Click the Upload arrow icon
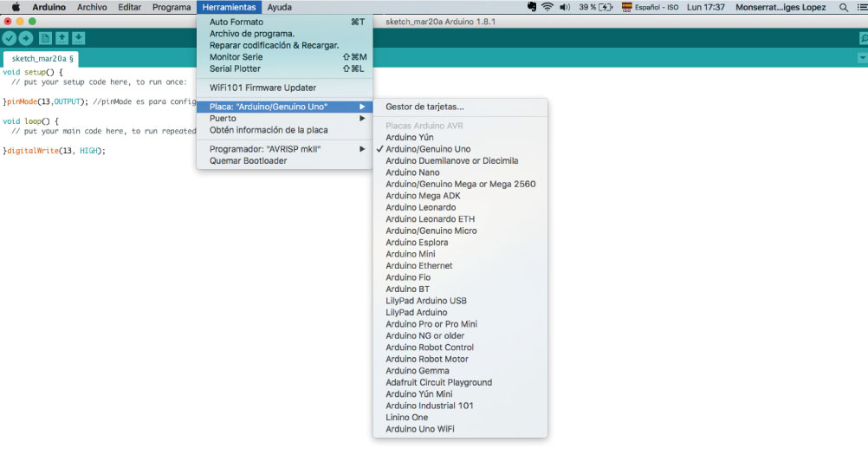Image resolution: width=868 pixels, height=455 pixels. click(26, 38)
